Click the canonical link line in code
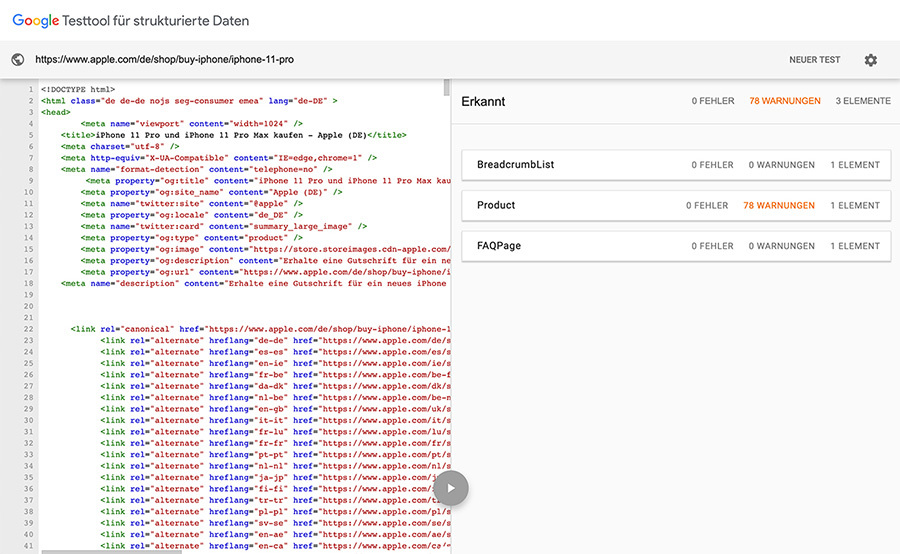This screenshot has height=554, width=900. click(261, 329)
